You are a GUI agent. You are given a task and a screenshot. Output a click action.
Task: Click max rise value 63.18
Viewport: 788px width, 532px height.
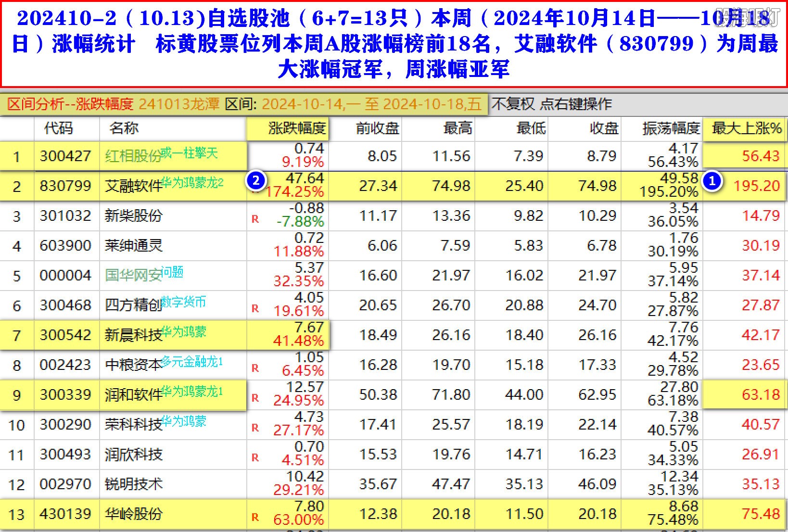[761, 395]
